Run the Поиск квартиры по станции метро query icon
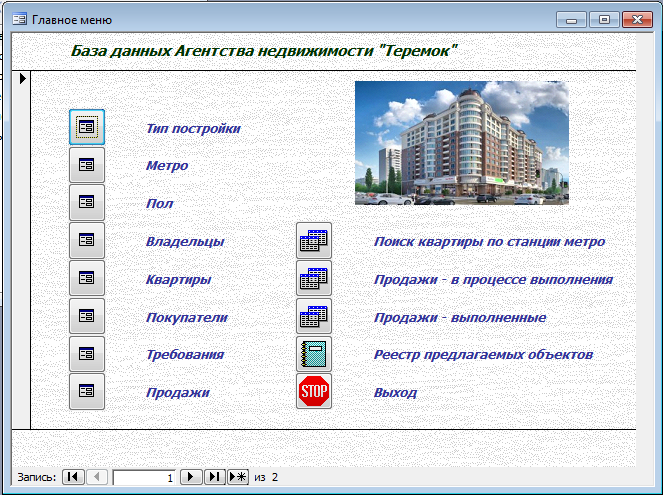 [314, 241]
